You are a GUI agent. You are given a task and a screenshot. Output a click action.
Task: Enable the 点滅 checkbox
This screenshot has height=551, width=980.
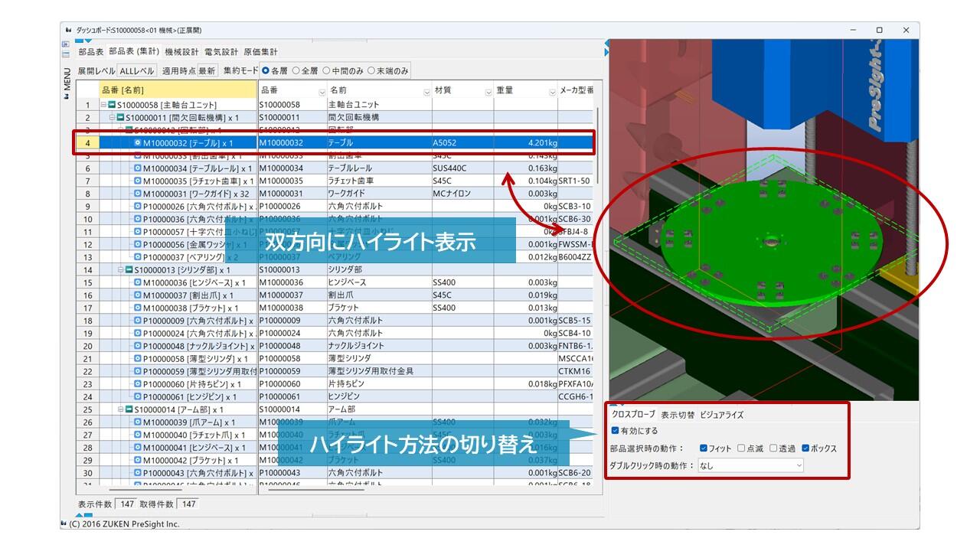click(741, 448)
